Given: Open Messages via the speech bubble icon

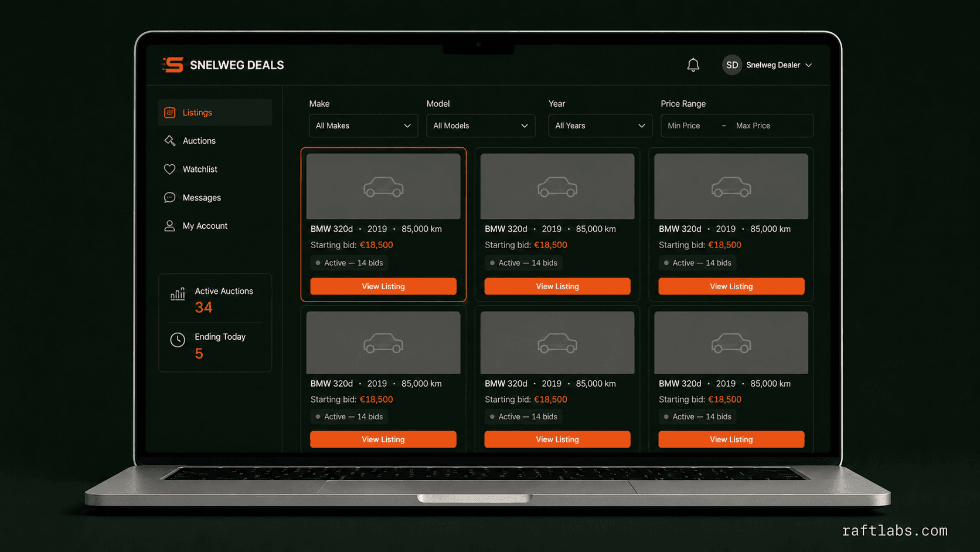Looking at the screenshot, I should tap(169, 198).
